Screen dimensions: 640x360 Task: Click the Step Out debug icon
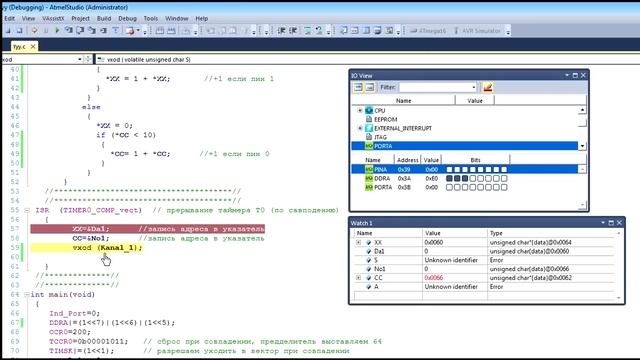click(92, 30)
